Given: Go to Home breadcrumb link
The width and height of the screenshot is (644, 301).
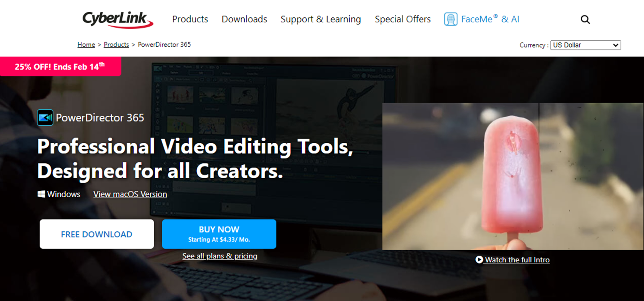Looking at the screenshot, I should pyautogui.click(x=86, y=44).
